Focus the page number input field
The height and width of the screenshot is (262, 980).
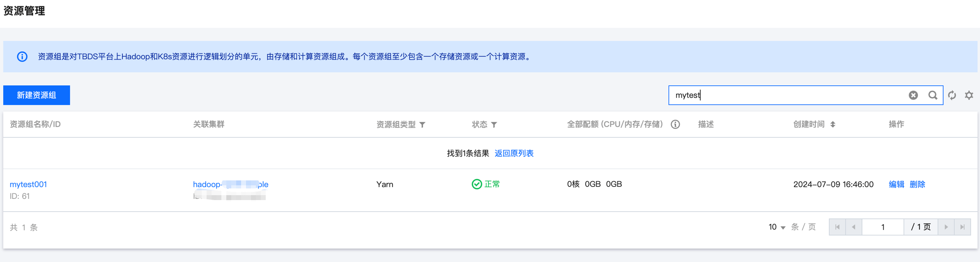click(x=883, y=227)
